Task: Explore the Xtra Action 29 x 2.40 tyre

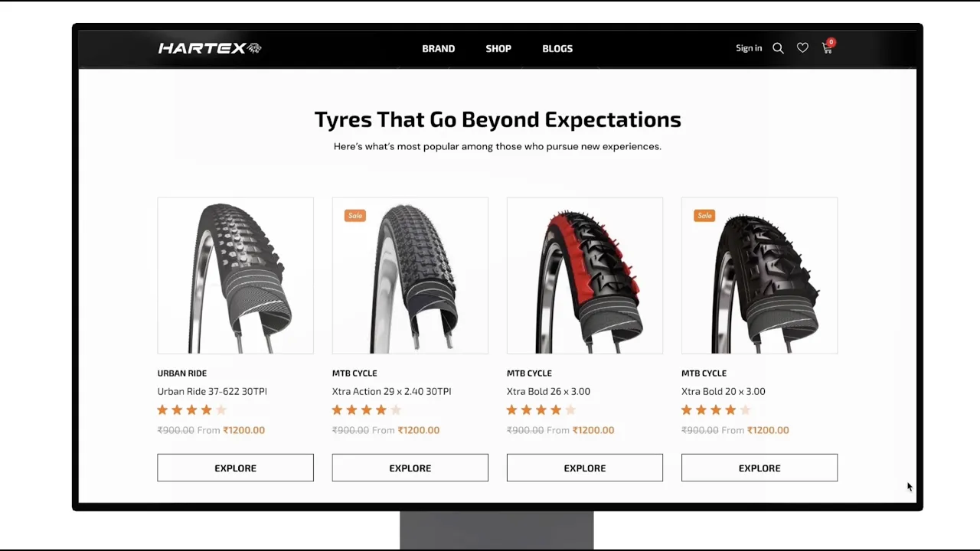Action: (x=410, y=468)
